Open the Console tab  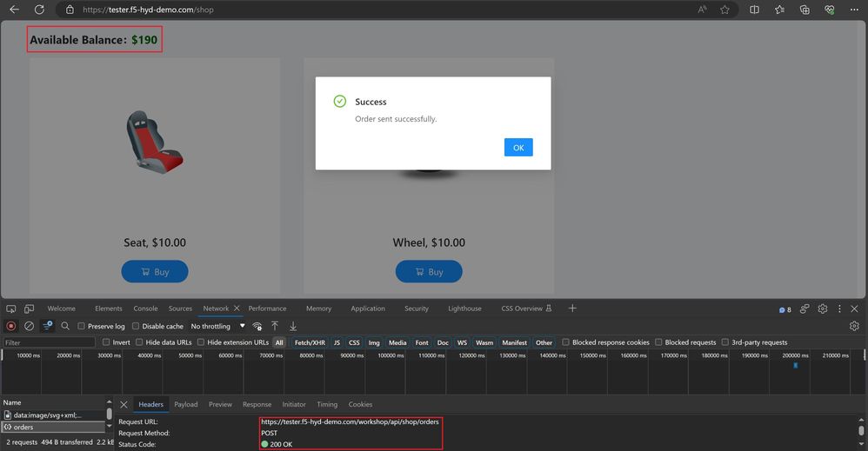pyautogui.click(x=145, y=308)
